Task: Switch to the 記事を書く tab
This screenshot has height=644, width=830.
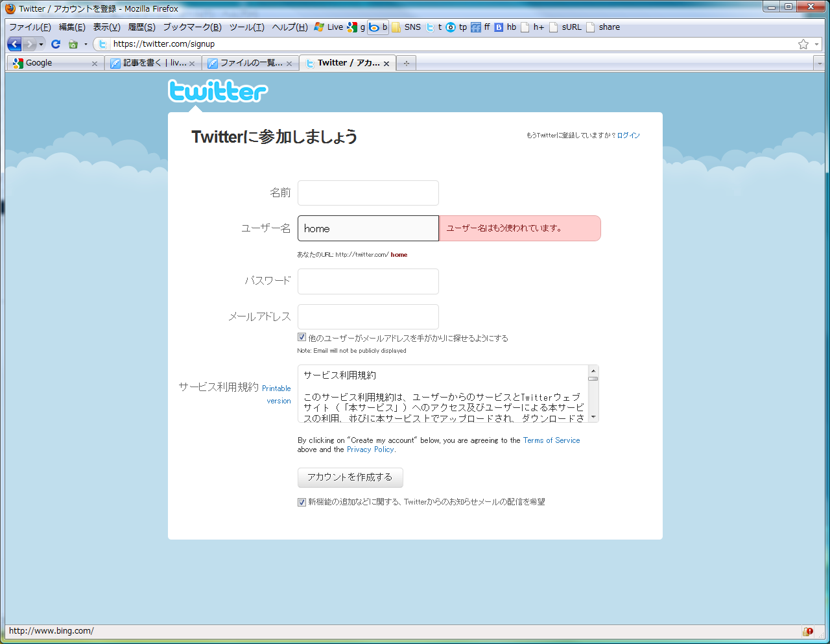Action: (153, 63)
